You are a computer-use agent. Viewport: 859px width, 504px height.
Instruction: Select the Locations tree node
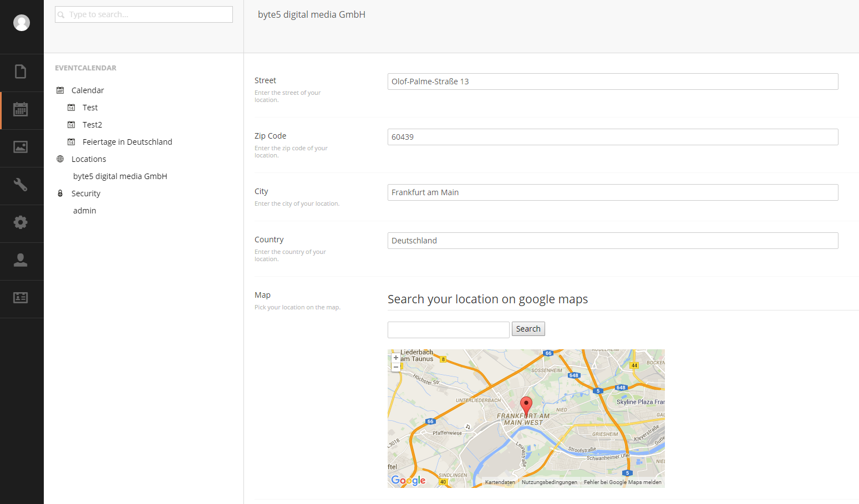[89, 159]
